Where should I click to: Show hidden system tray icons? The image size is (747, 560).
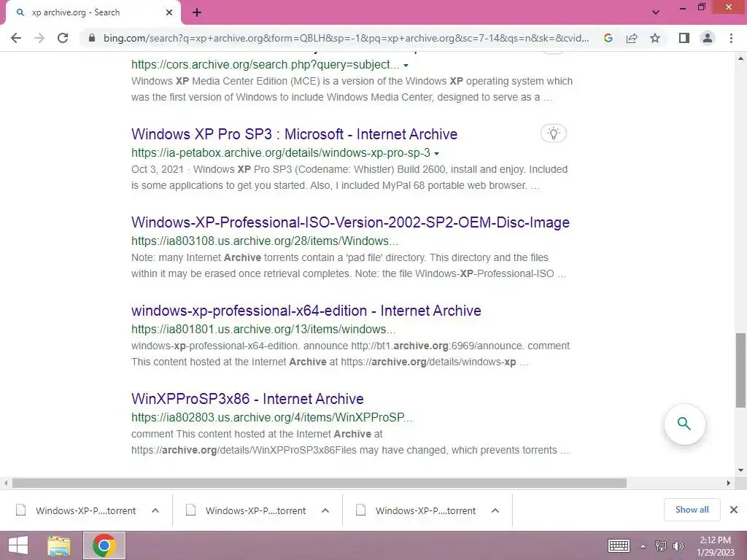643,546
